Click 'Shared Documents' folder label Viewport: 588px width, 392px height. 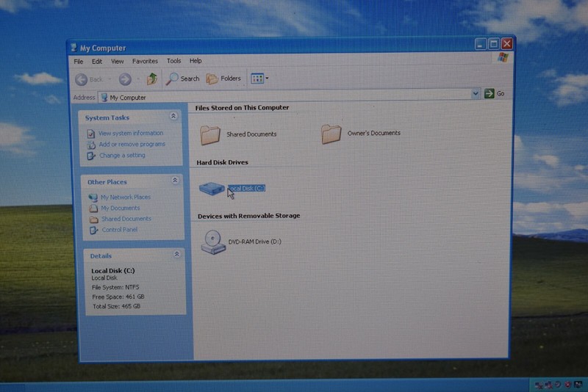tap(251, 134)
